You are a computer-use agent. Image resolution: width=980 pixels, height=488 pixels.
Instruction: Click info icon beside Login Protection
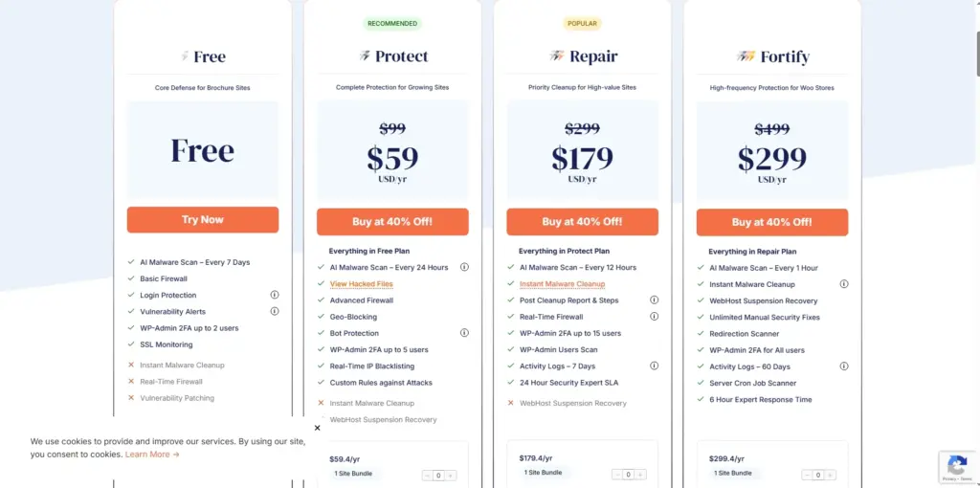(x=274, y=296)
